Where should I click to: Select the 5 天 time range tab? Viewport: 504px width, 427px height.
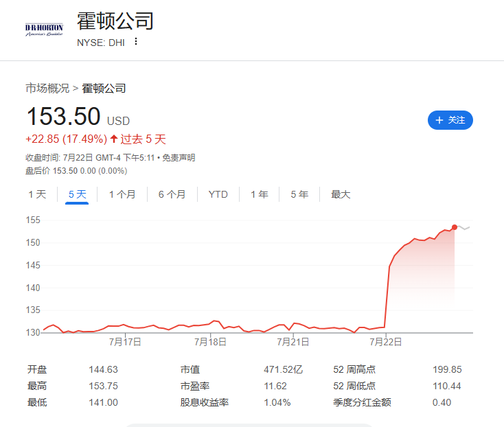77,194
